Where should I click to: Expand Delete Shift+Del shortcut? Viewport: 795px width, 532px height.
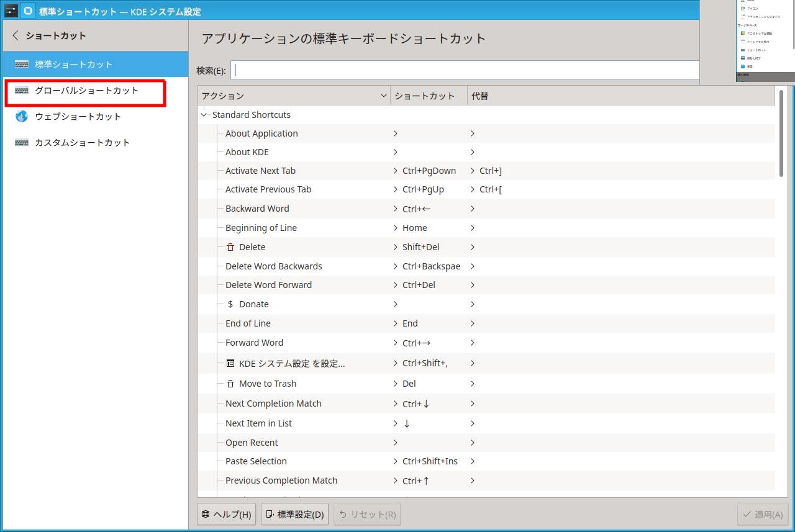pos(396,247)
